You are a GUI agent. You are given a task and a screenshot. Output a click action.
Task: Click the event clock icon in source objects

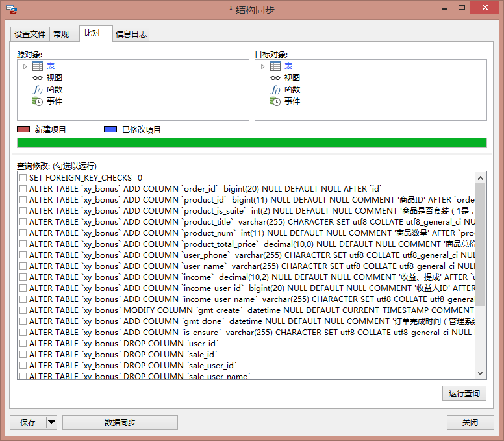coord(37,101)
